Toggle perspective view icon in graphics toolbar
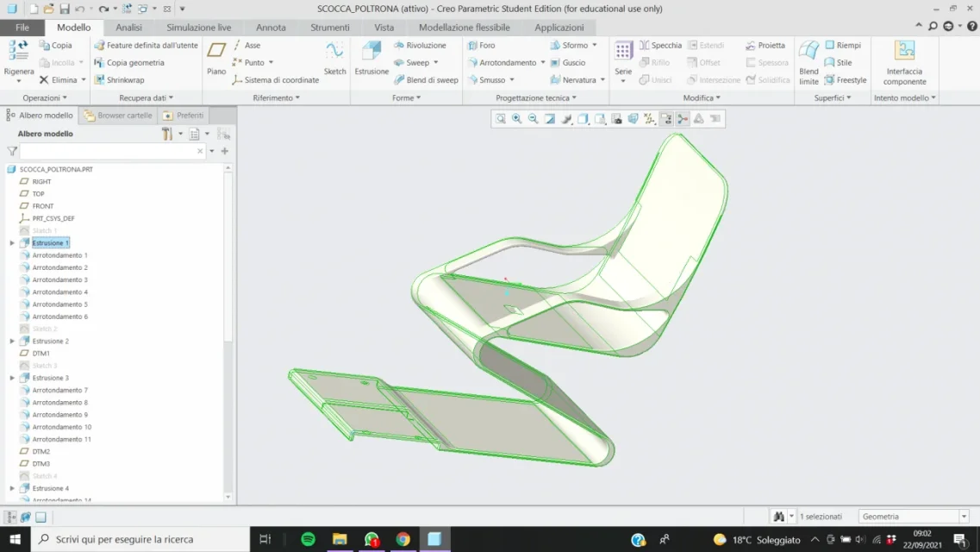 point(634,119)
